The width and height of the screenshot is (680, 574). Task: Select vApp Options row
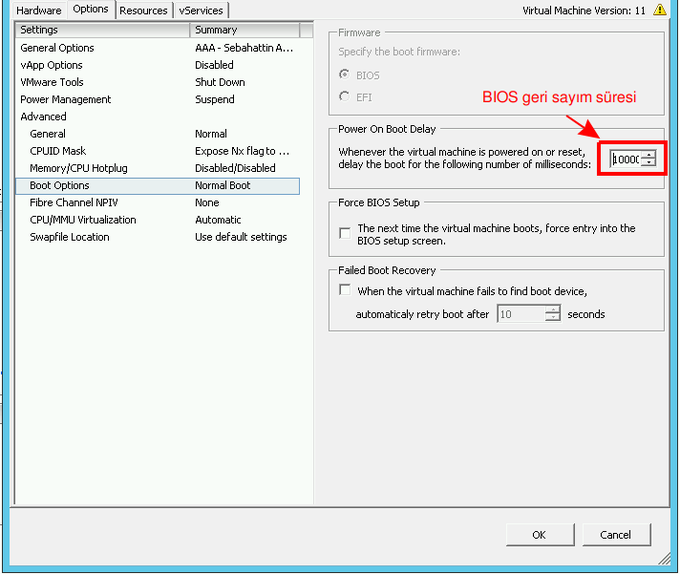click(157, 65)
